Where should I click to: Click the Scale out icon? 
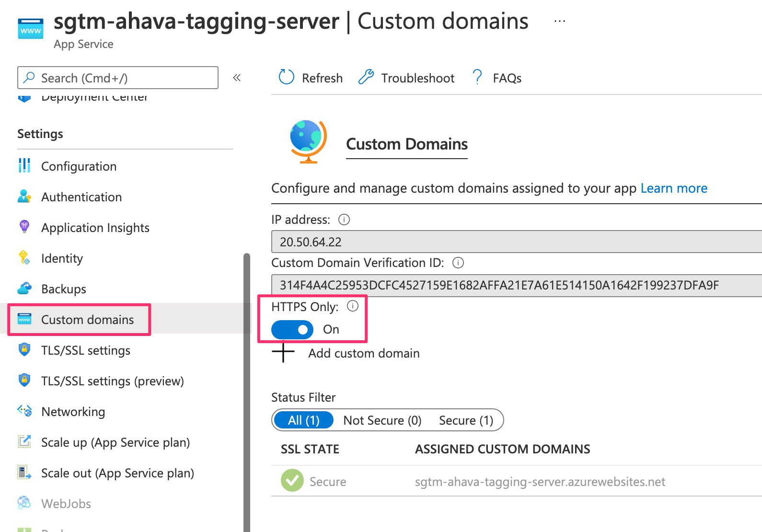tap(24, 472)
